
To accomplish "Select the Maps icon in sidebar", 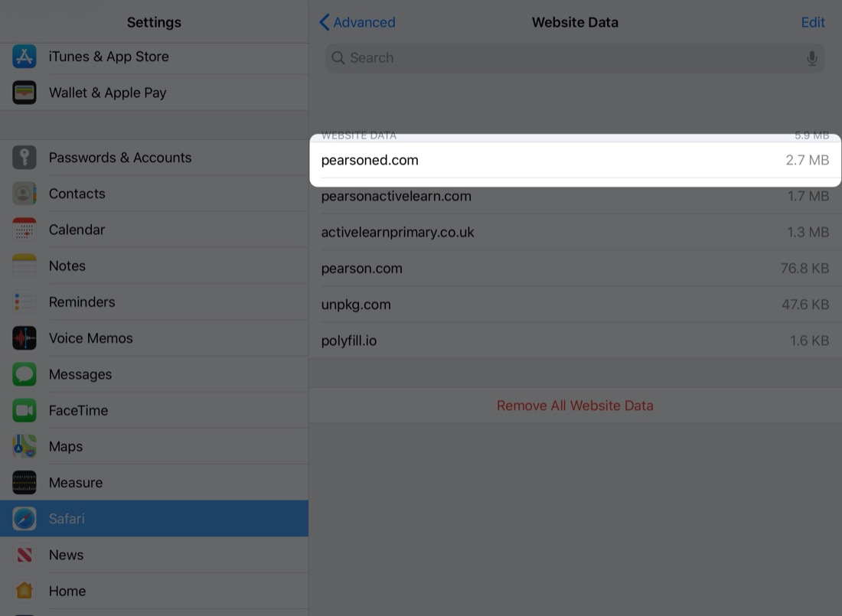I will [24, 447].
